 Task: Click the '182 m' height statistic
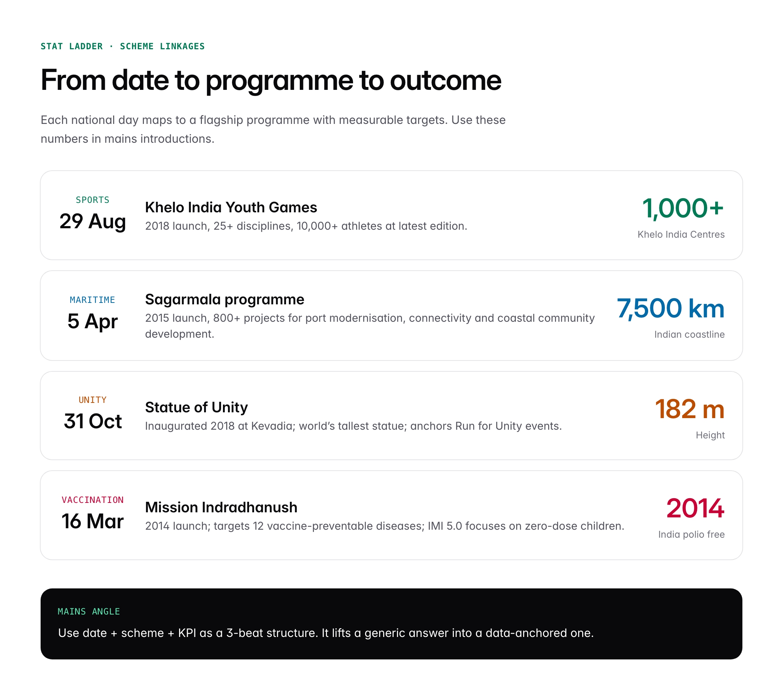[x=689, y=409]
